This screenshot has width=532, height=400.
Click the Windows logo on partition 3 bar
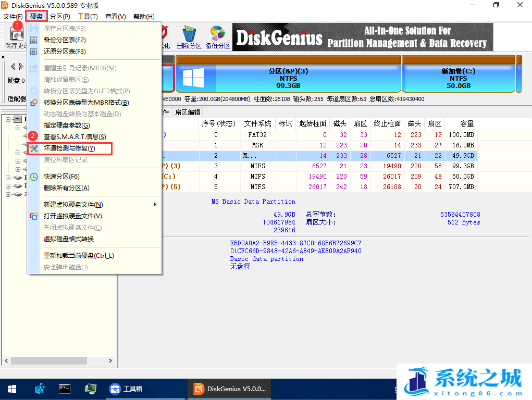193,78
